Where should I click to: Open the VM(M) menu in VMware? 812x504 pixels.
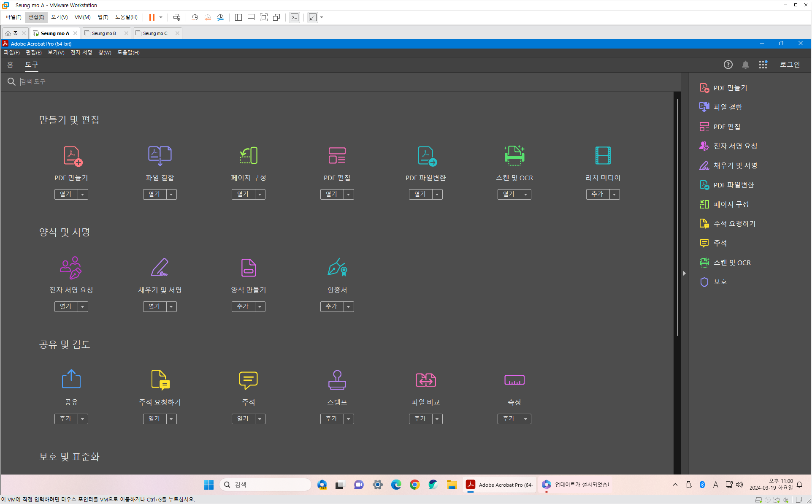82,17
